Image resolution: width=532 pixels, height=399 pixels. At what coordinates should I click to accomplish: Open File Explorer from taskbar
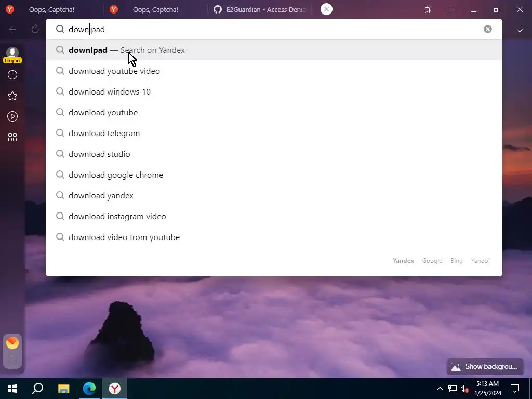click(63, 389)
